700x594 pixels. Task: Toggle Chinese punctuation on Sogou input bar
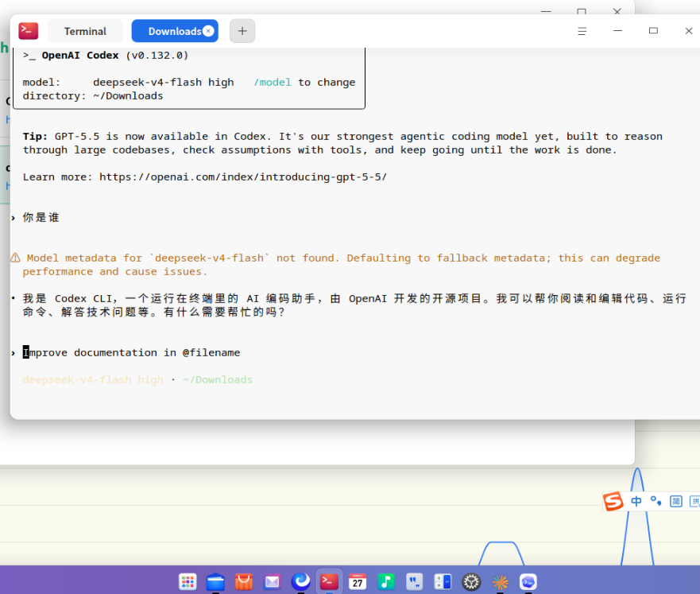point(656,501)
